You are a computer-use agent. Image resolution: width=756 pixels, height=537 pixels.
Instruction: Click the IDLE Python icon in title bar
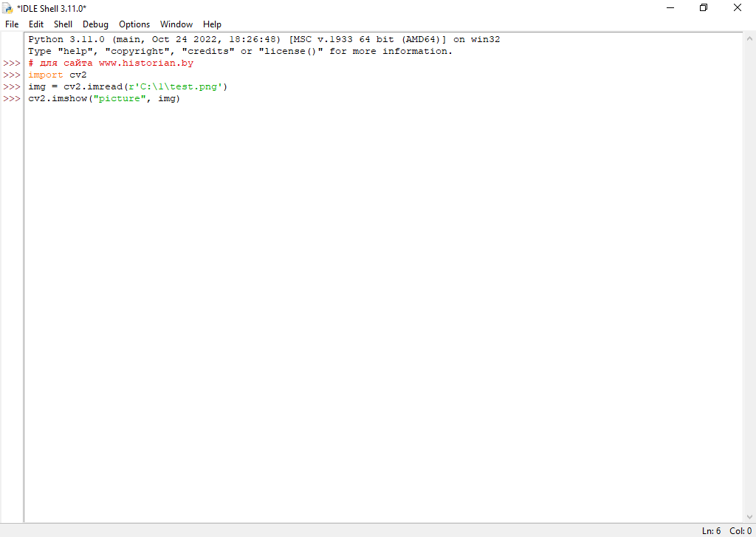[x=8, y=8]
